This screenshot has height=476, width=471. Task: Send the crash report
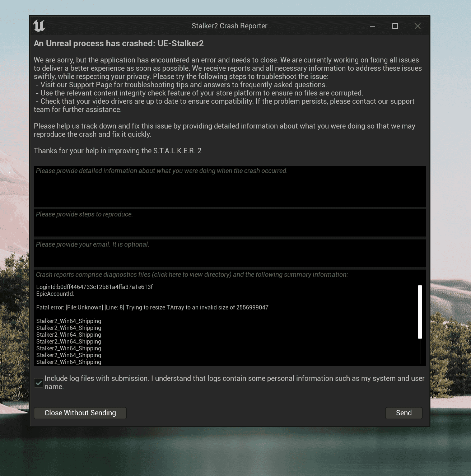point(404,413)
